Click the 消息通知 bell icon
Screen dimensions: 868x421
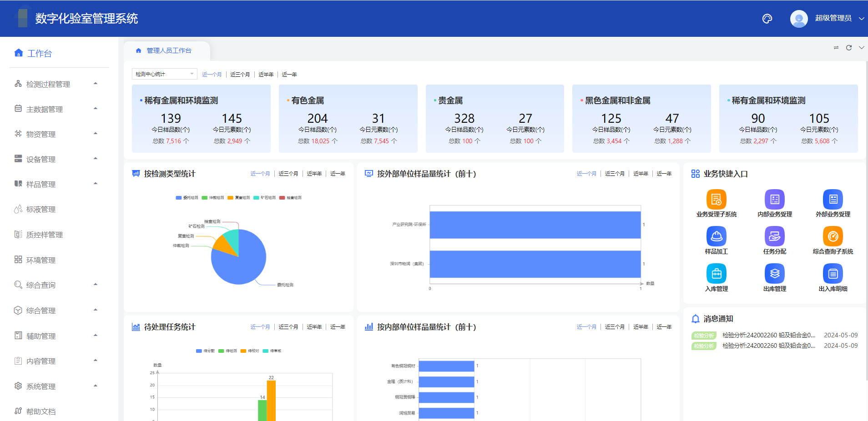[x=696, y=319]
